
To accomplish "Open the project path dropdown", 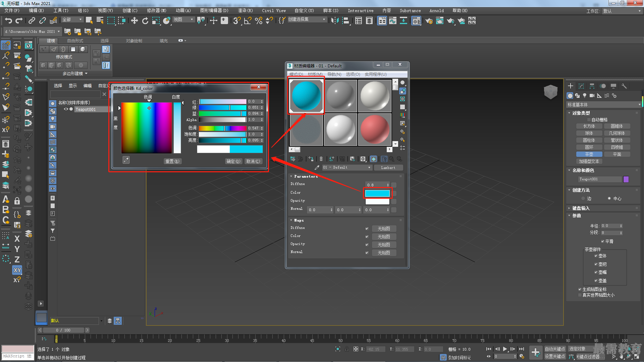I will click(33, 32).
